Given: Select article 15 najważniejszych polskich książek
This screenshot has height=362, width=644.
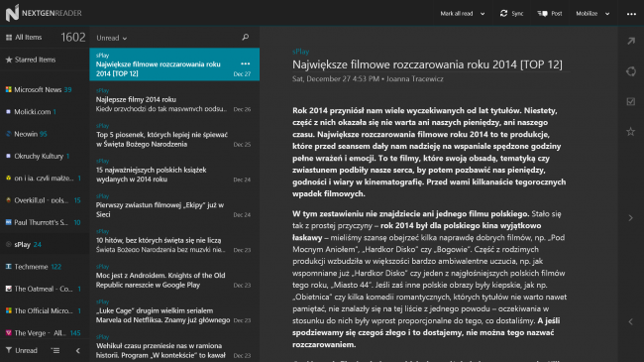Looking at the screenshot, I should [x=174, y=171].
